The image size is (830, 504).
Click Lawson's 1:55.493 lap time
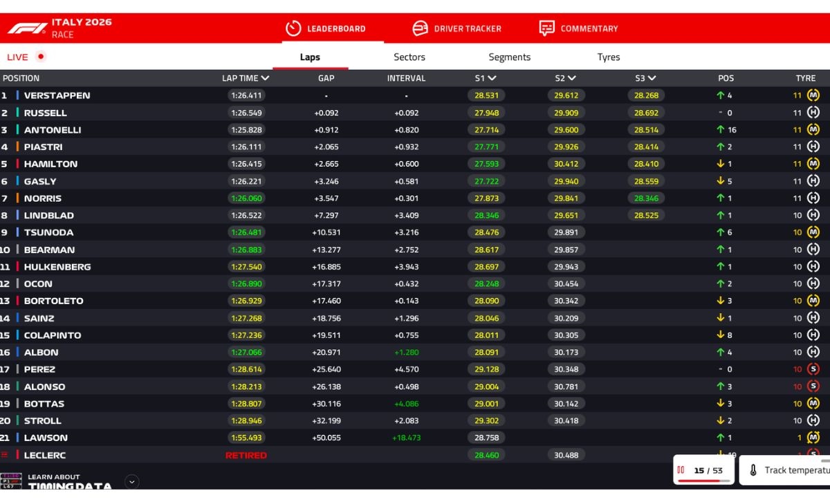pos(247,438)
